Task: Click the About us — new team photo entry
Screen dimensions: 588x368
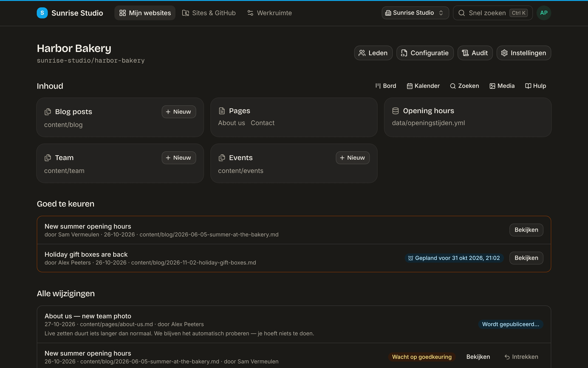Action: [x=294, y=325]
